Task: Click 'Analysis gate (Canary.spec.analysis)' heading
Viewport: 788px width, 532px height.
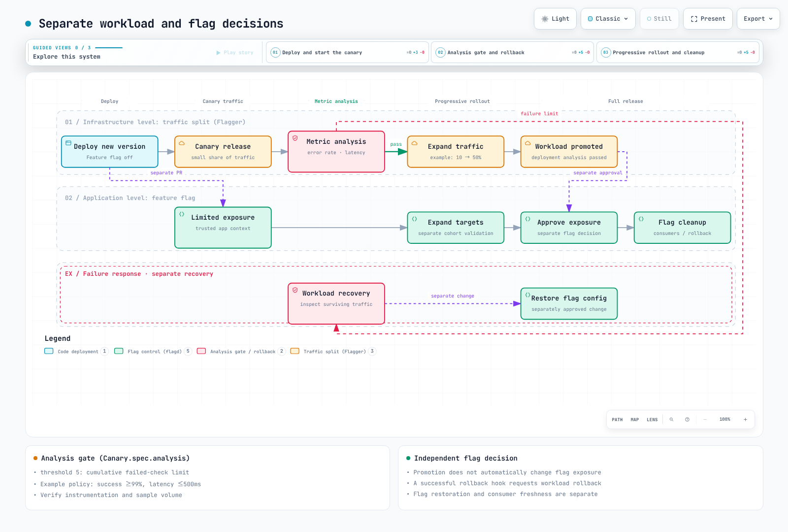Action: (x=115, y=458)
